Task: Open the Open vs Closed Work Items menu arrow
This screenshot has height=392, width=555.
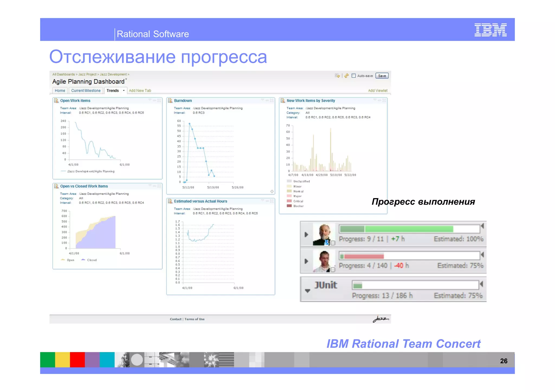Action: [150, 186]
